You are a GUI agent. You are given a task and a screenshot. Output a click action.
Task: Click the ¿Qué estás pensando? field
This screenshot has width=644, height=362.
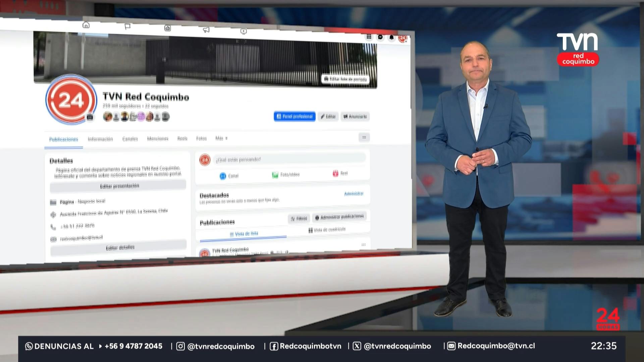tap(290, 159)
